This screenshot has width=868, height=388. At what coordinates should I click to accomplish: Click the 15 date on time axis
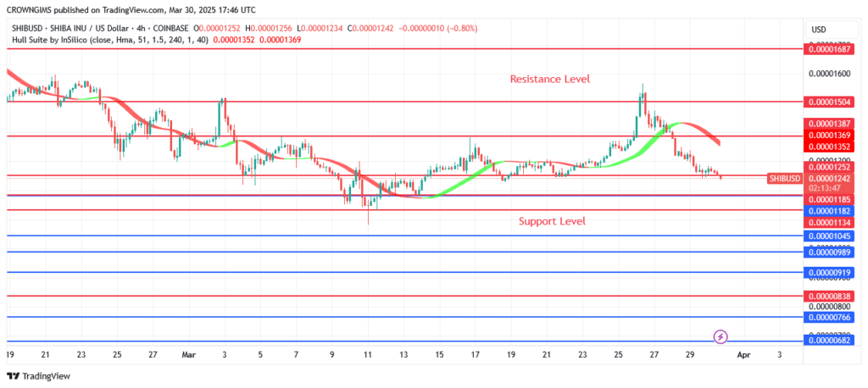click(440, 354)
